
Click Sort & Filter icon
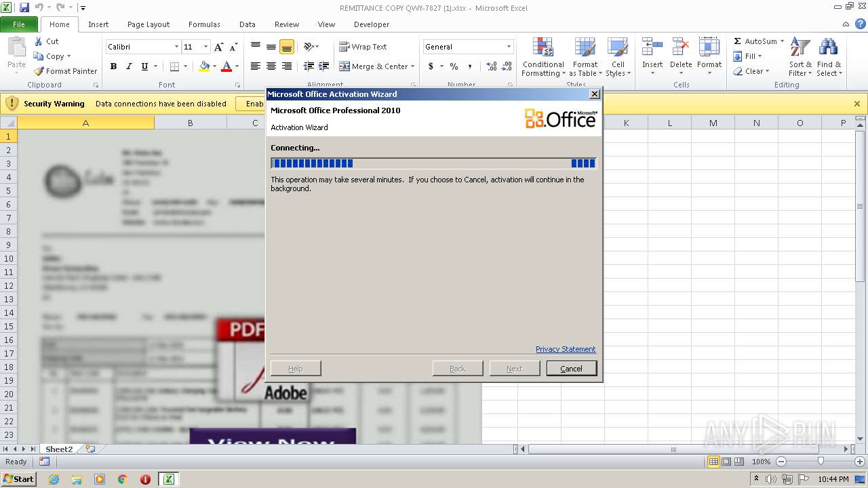click(800, 48)
